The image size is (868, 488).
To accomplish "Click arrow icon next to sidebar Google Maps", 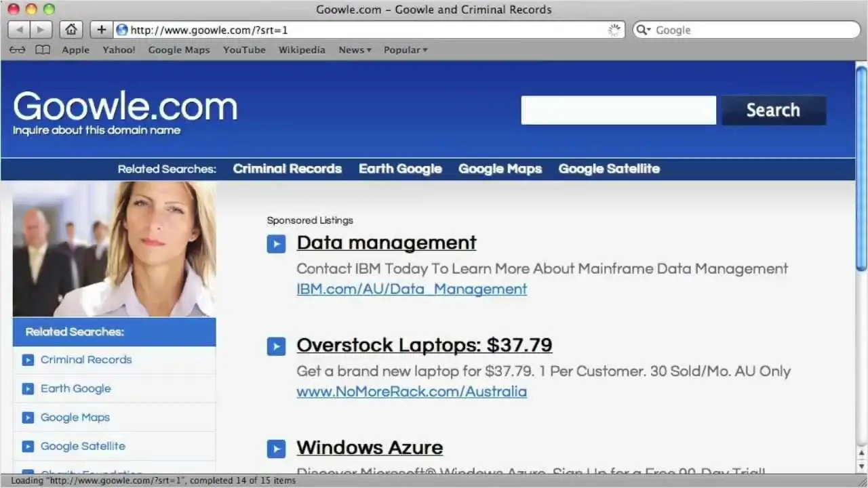I will coord(28,418).
